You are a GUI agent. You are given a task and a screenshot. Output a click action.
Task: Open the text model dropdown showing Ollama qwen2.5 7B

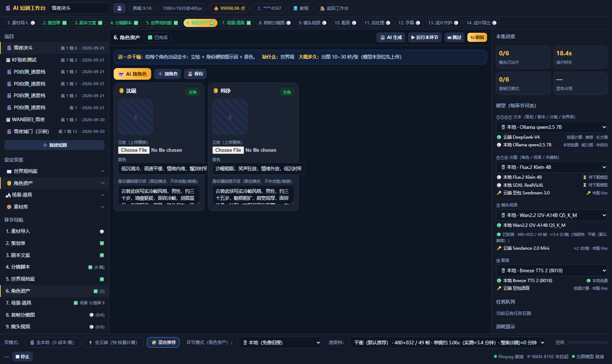point(552,127)
